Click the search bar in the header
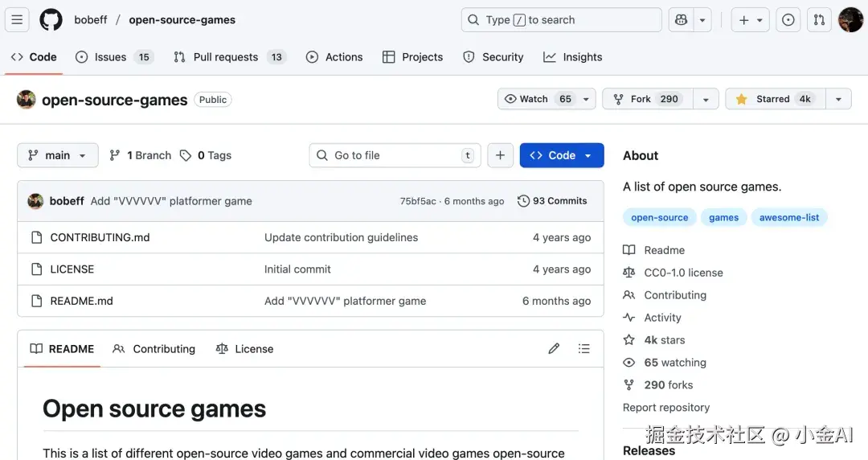Image resolution: width=868 pixels, height=460 pixels. (x=561, y=20)
